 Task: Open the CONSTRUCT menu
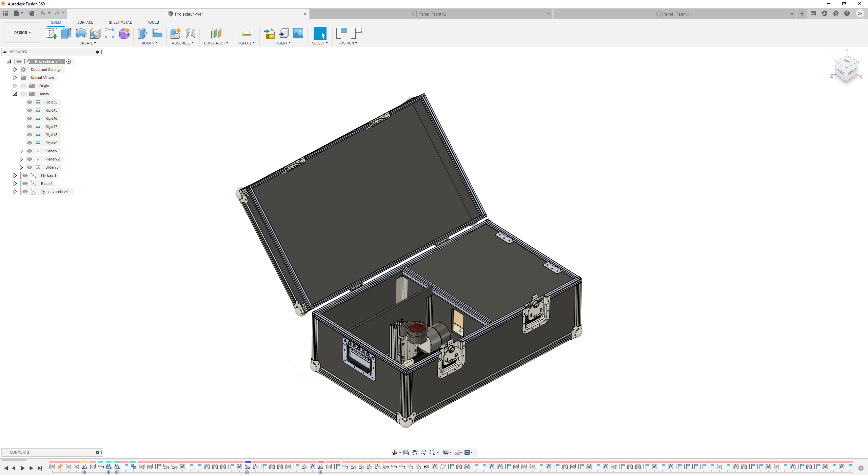pos(216,43)
